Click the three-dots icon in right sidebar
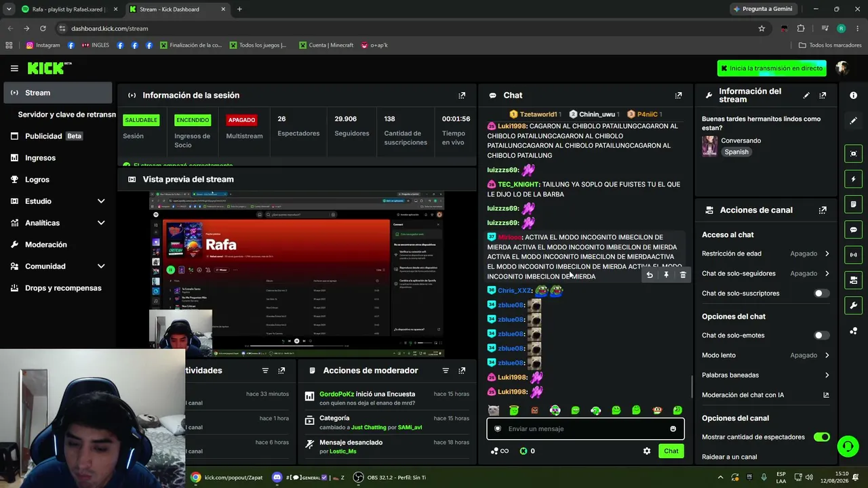 (854, 331)
